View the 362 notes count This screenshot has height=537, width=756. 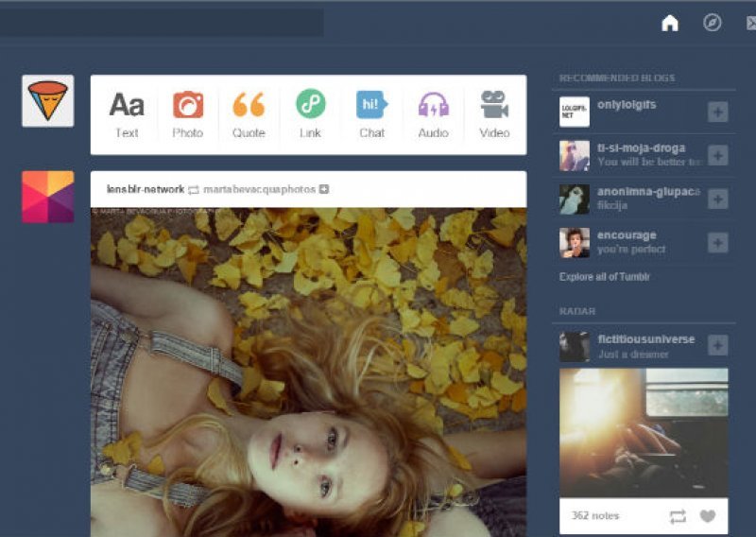click(595, 516)
